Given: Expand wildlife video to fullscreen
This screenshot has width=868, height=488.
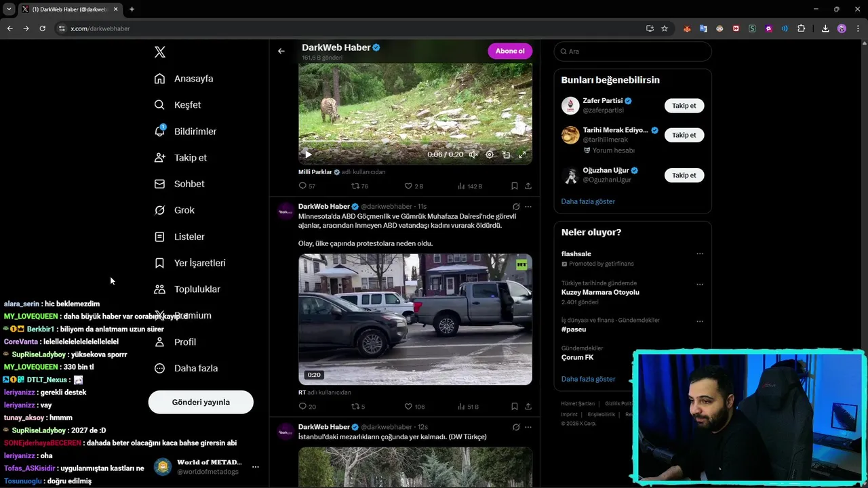Looking at the screenshot, I should tap(522, 155).
